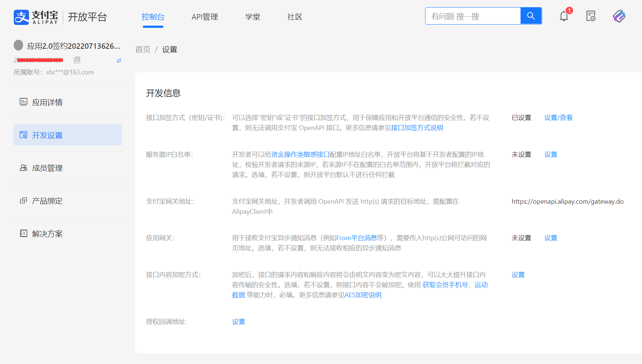Open the document checklist icon in header

[x=591, y=16]
